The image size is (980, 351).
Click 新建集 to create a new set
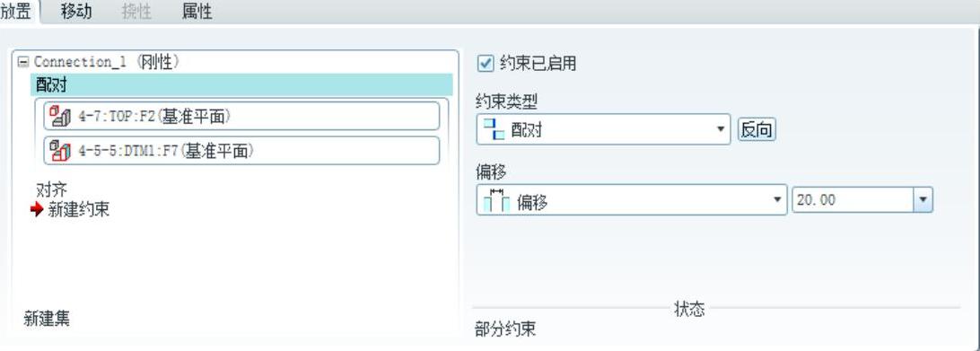(47, 319)
